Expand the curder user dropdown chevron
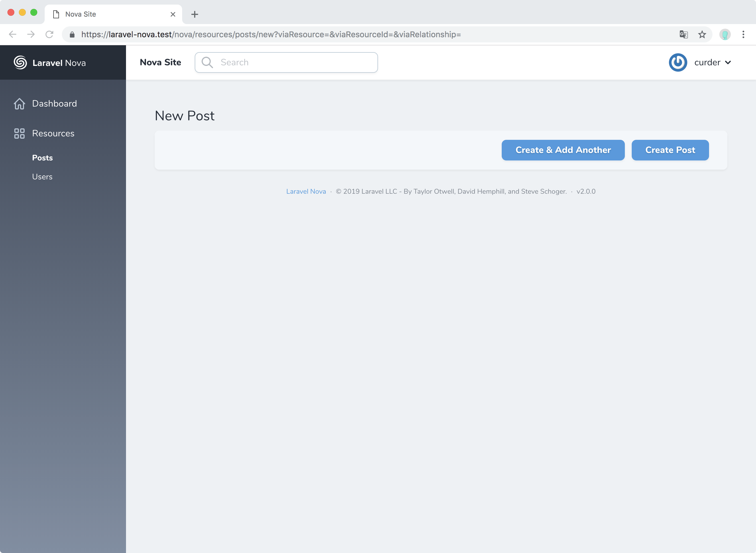The width and height of the screenshot is (756, 553). pos(728,62)
